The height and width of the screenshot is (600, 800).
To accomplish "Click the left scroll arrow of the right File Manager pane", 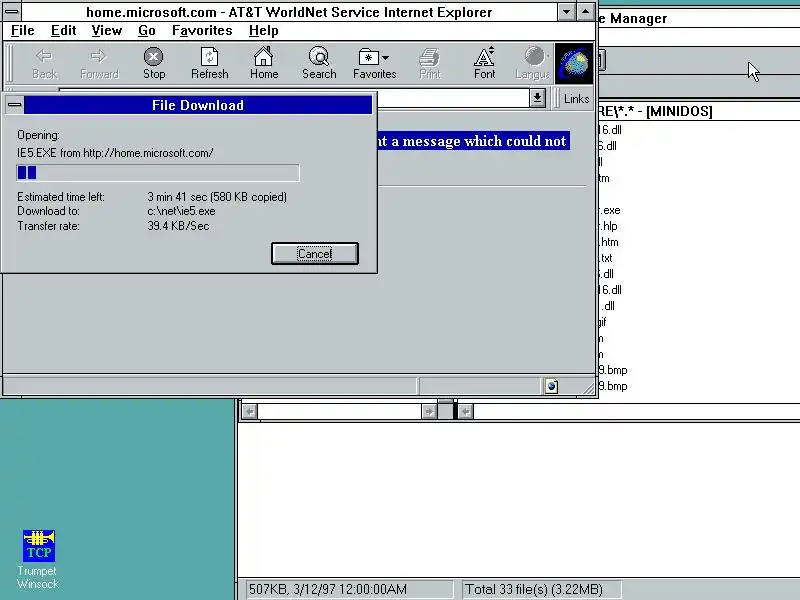I will tap(465, 411).
